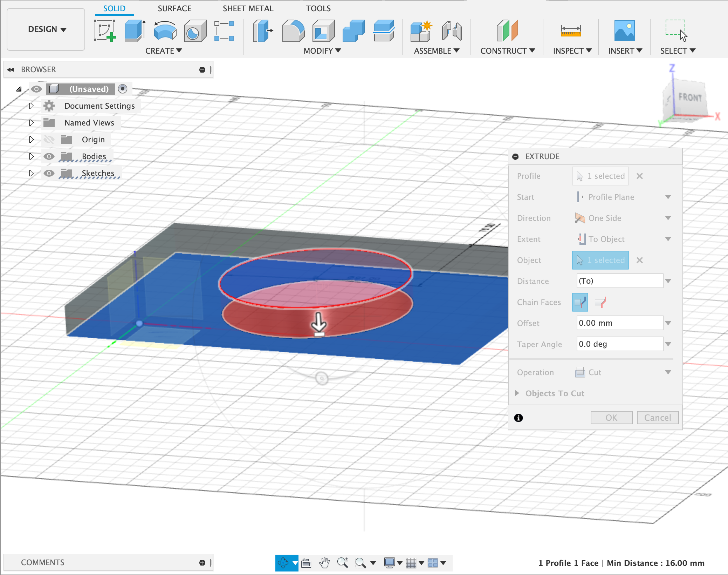728x575 pixels.
Task: Select the Orbit tool at screen bottom
Action: click(284, 563)
